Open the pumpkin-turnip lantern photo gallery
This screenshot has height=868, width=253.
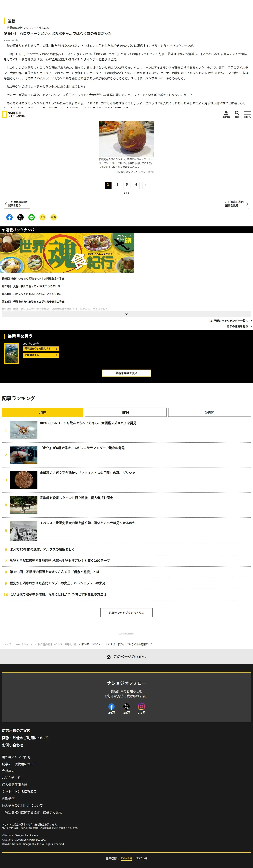coord(126,139)
